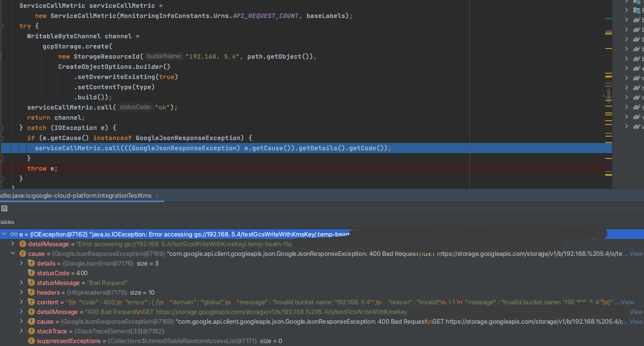Screen dimensions: 644x346
Task: Open View link on nested cause row
Action: click(636, 321)
